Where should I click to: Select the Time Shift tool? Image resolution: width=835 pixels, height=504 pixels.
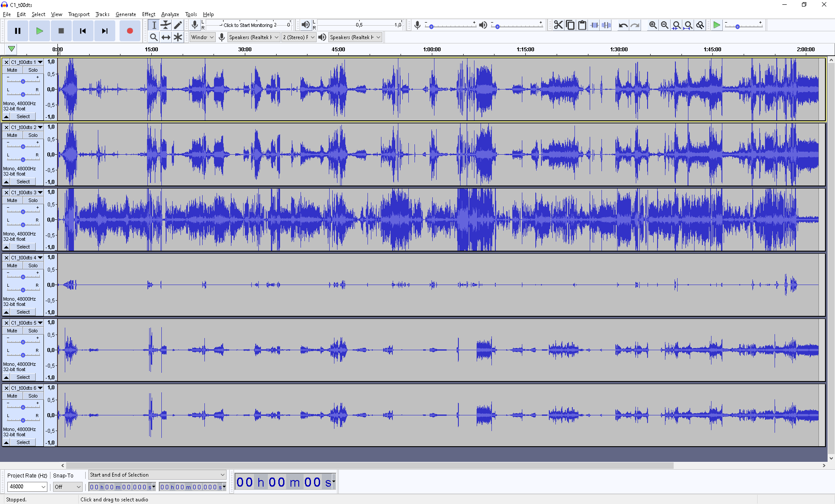[x=166, y=37]
